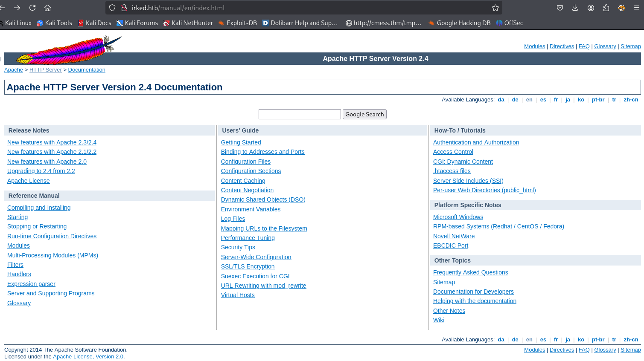Open the Kali Forums bookmark
This screenshot has height=361, width=644.
tap(137, 23)
